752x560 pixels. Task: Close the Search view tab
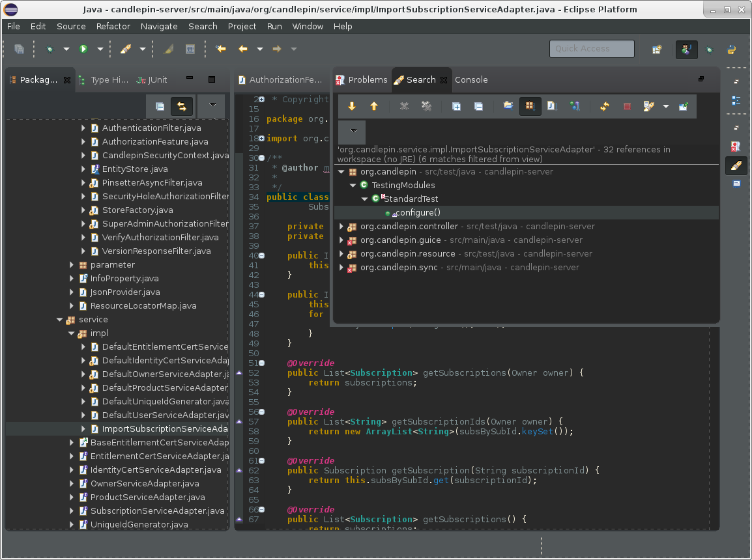[444, 80]
